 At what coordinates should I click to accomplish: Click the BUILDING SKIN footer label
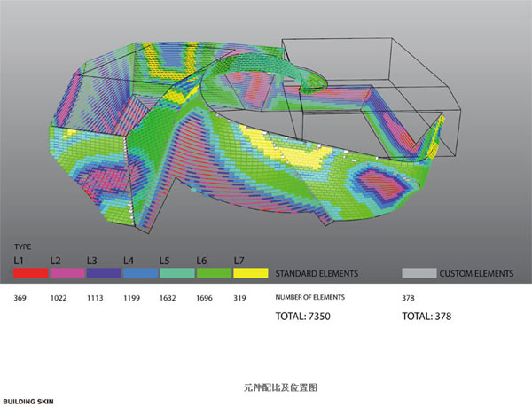(27, 402)
